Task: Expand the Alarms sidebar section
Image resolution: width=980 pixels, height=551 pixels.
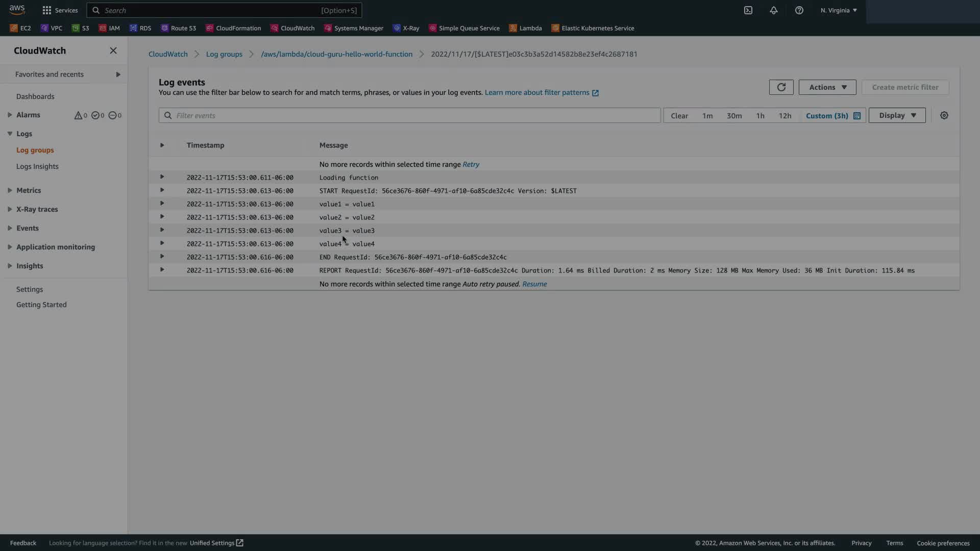Action: pyautogui.click(x=10, y=115)
